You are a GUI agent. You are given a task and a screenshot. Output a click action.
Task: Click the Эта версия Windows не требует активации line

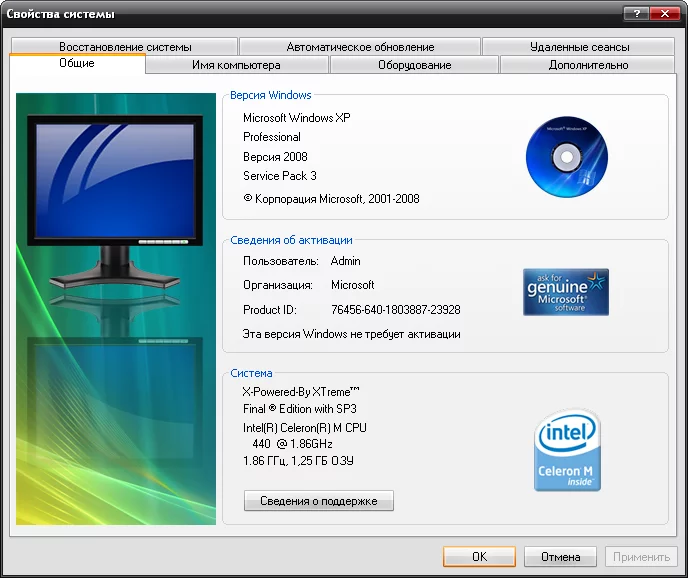pos(351,334)
